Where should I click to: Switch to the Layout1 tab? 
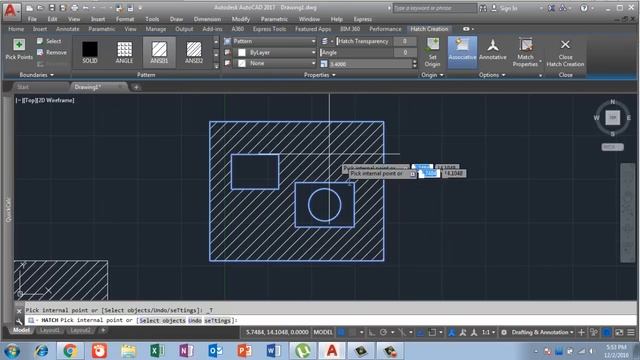[x=50, y=330]
